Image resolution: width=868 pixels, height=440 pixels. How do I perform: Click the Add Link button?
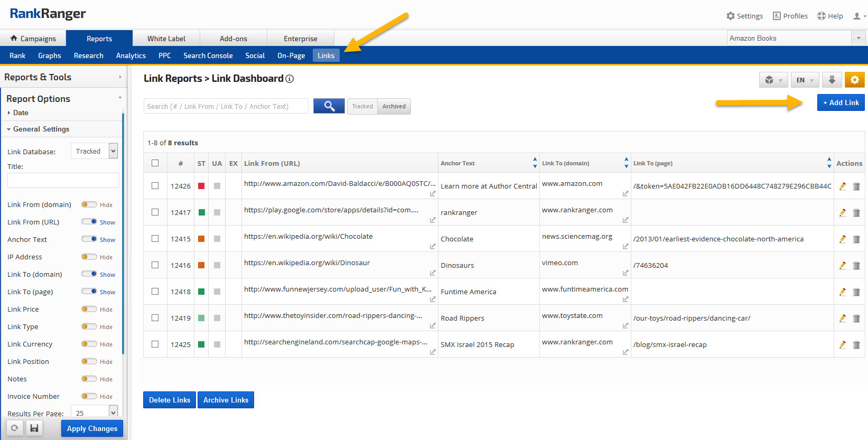pos(841,102)
